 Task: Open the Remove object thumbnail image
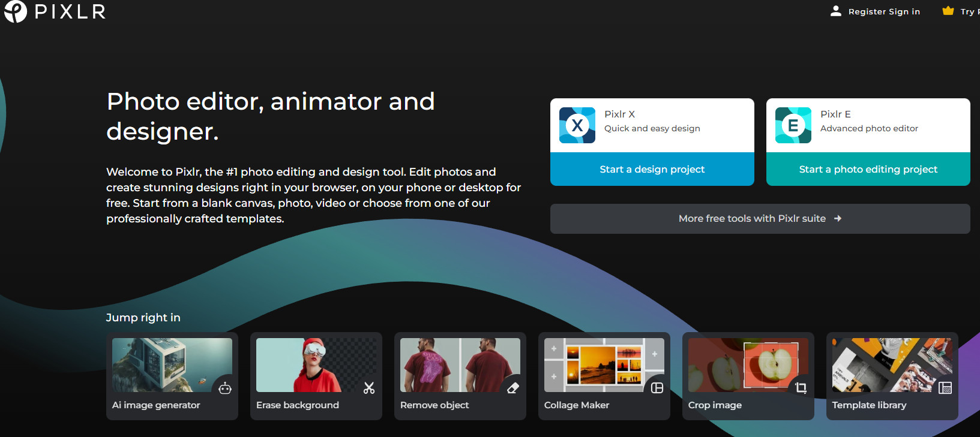460,365
